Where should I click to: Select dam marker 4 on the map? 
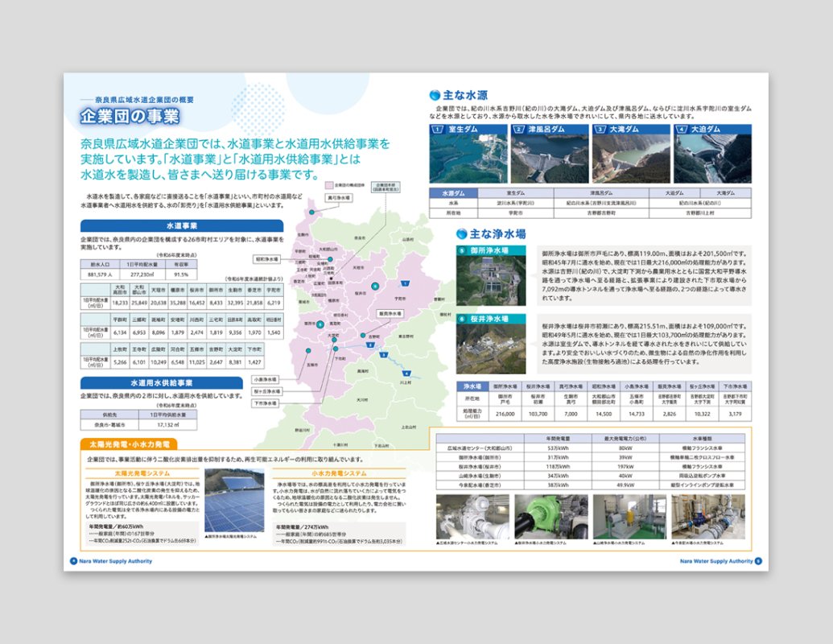tap(407, 373)
